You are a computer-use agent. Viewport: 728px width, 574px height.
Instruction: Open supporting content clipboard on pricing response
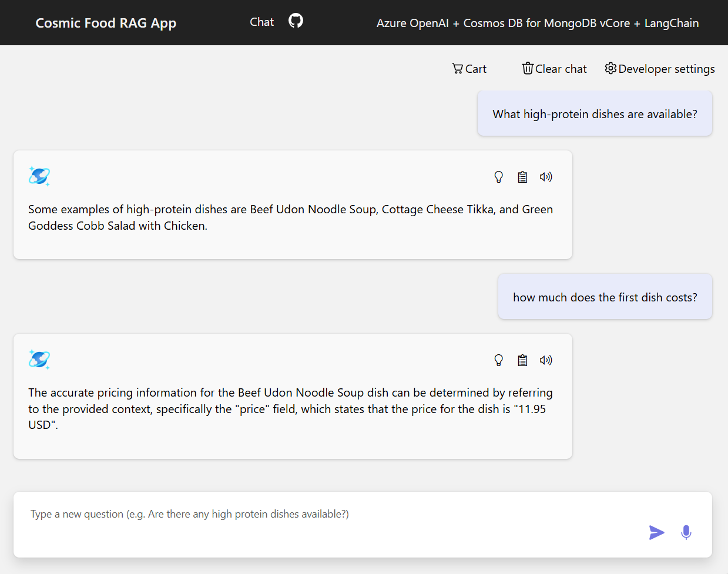pyautogui.click(x=522, y=360)
